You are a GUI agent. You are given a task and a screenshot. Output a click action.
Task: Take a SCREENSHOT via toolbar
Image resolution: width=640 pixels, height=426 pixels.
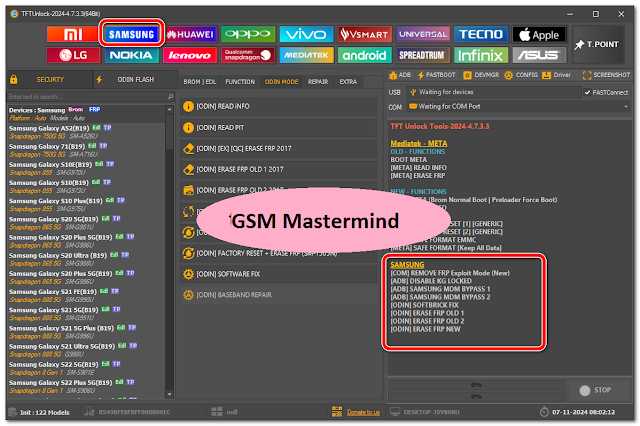606,75
